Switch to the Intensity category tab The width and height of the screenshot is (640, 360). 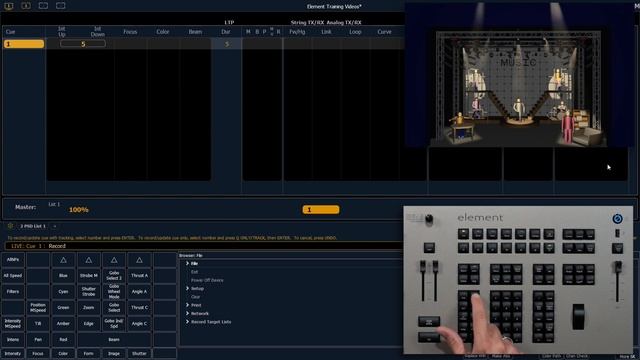point(13,353)
